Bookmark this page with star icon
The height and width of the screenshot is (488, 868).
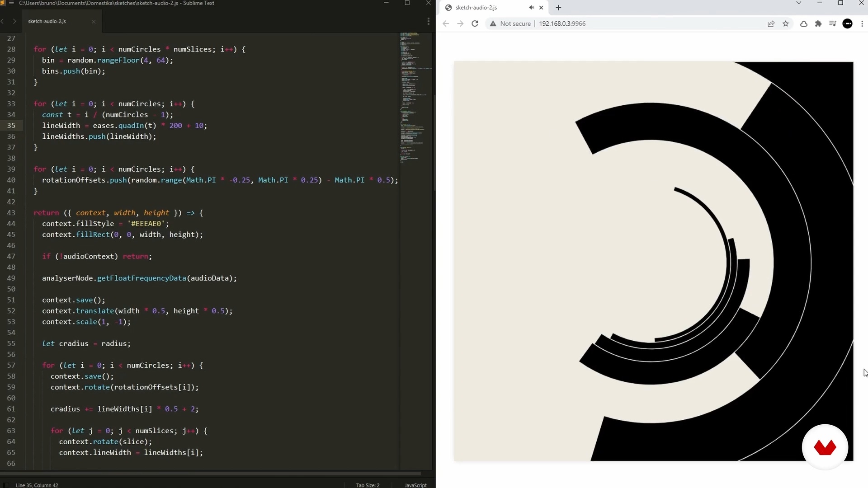coord(786,23)
